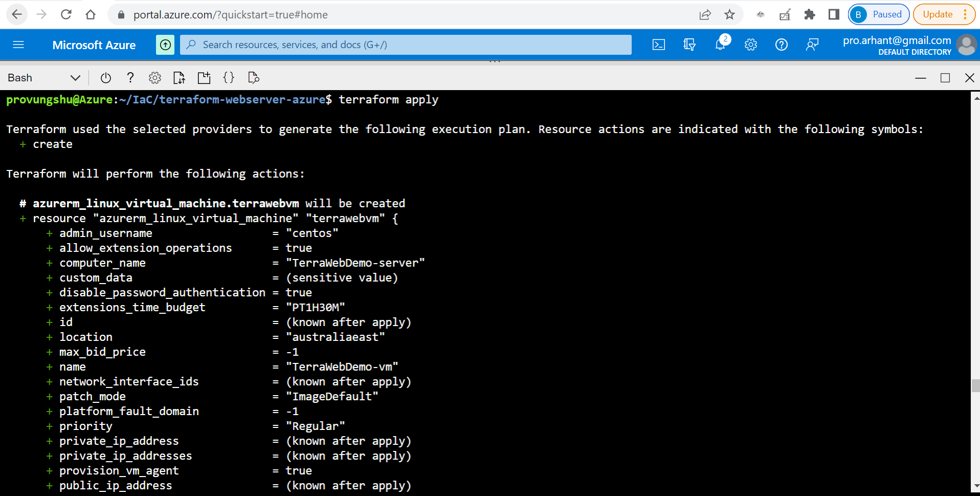Open the Directories and subscriptions filter
Viewport: 980px width, 496px height.
689,45
